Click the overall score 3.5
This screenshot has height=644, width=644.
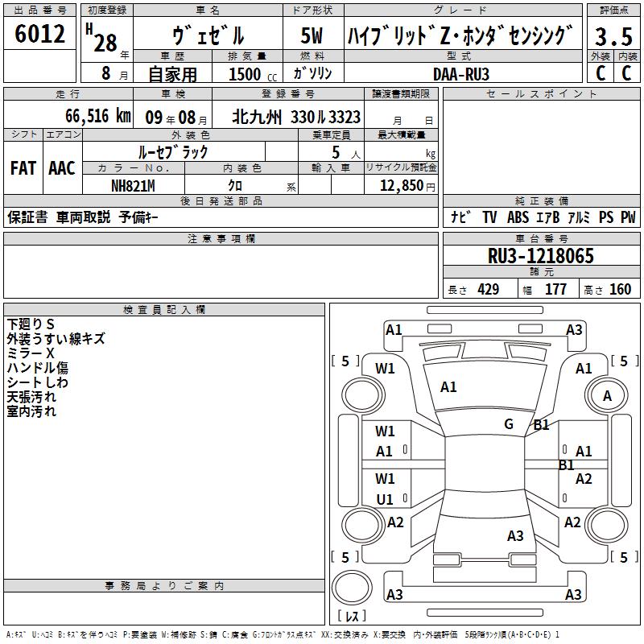coord(613,36)
